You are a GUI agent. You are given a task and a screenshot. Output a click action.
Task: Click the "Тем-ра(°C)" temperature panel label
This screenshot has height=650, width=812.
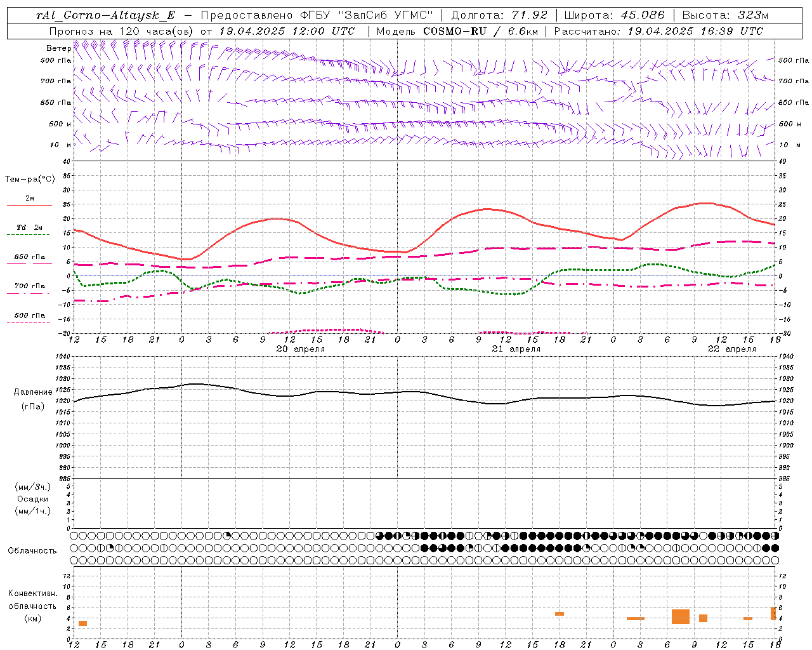pyautogui.click(x=30, y=180)
